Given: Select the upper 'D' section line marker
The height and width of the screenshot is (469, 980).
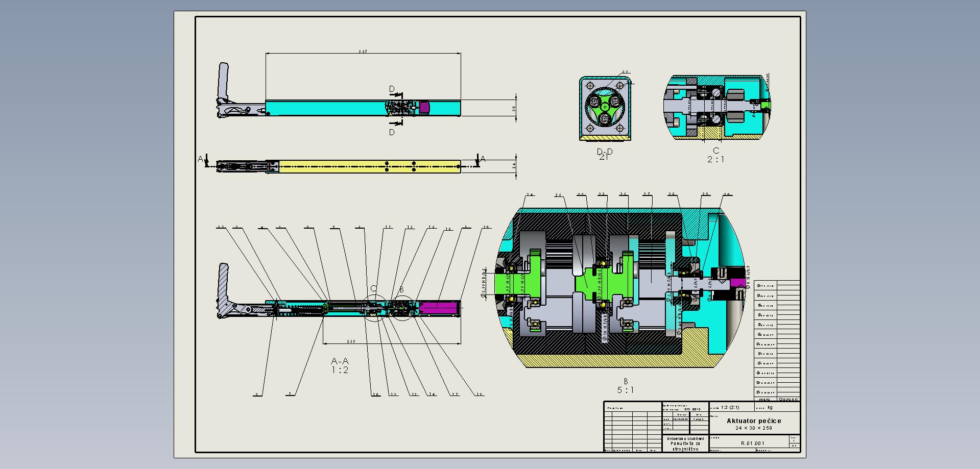Looking at the screenshot, I should click(x=392, y=89).
